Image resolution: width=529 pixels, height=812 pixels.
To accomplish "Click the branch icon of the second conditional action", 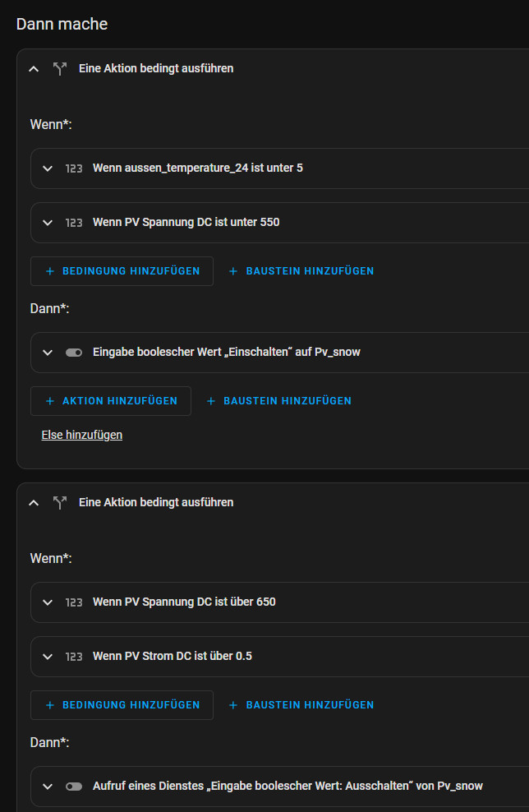I will [x=59, y=503].
